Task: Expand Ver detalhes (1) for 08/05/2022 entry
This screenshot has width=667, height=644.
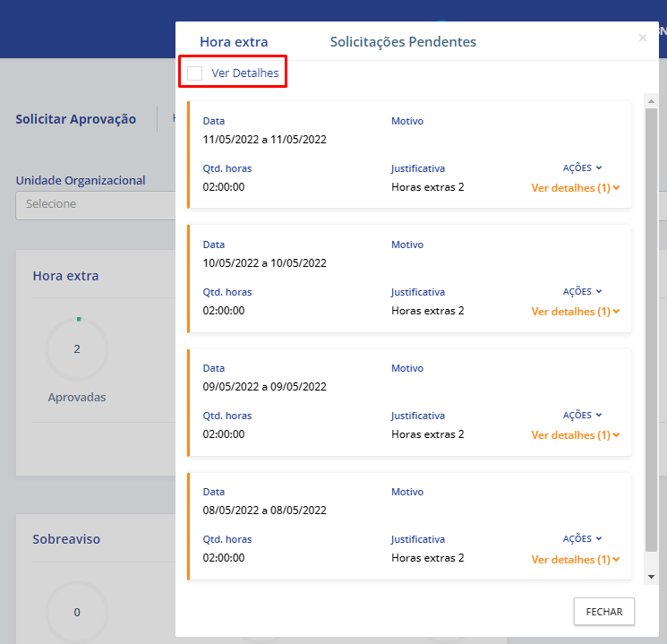Action: pos(575,559)
